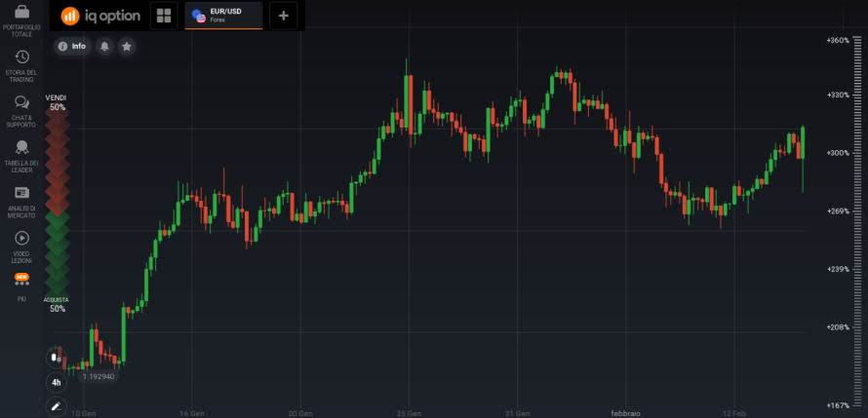Open Video Lezioni tutorials
This screenshot has width=868, height=418.
click(x=22, y=245)
